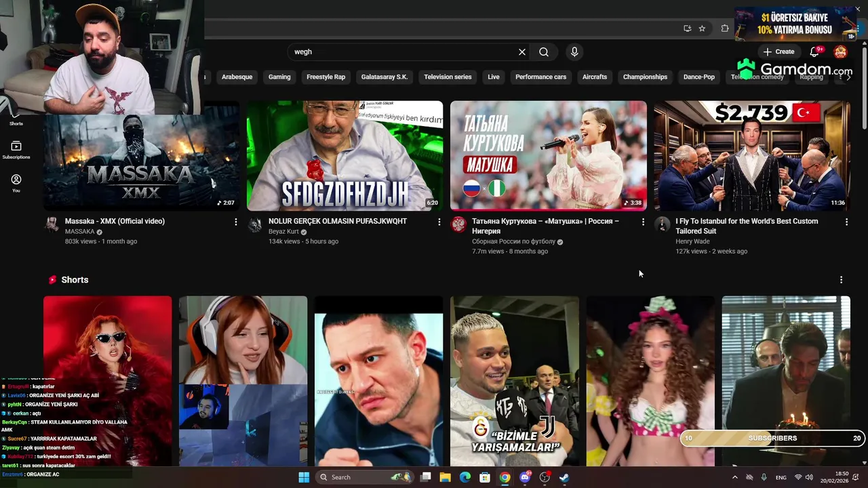Bookmark this page with star icon
This screenshot has width=868, height=488.
pyautogui.click(x=702, y=28)
